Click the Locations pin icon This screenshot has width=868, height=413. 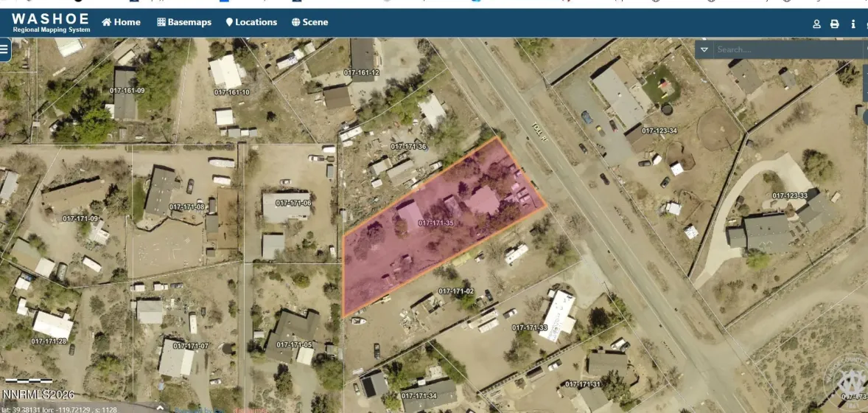tap(229, 22)
